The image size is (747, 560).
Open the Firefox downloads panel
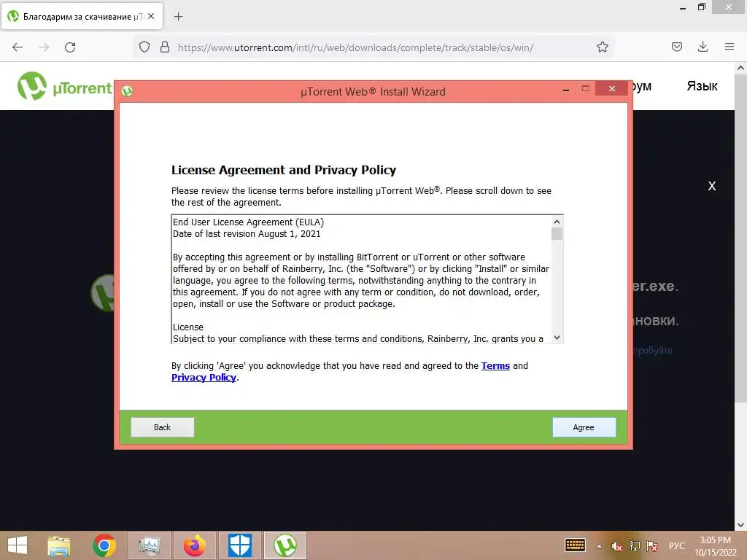click(703, 47)
